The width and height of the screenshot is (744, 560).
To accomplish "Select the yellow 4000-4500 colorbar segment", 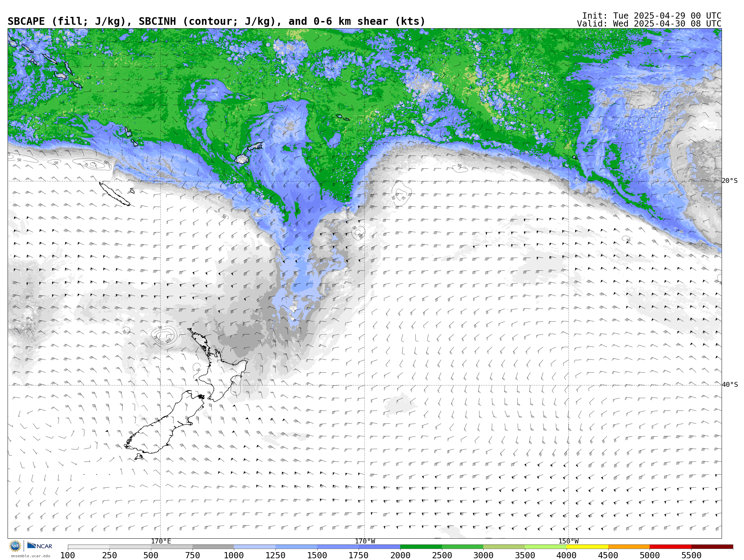I will click(x=587, y=547).
